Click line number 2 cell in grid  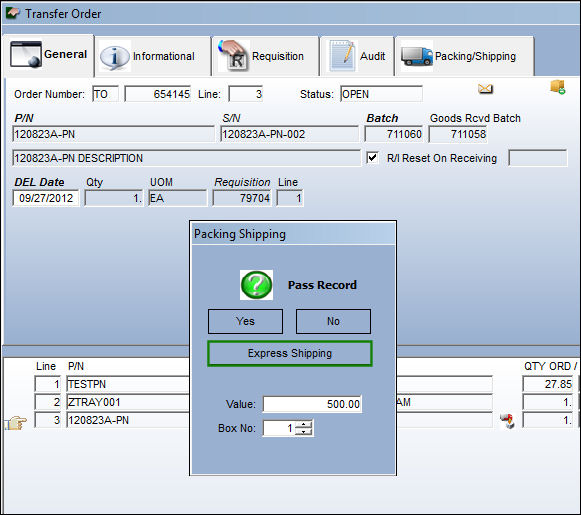(x=47, y=402)
